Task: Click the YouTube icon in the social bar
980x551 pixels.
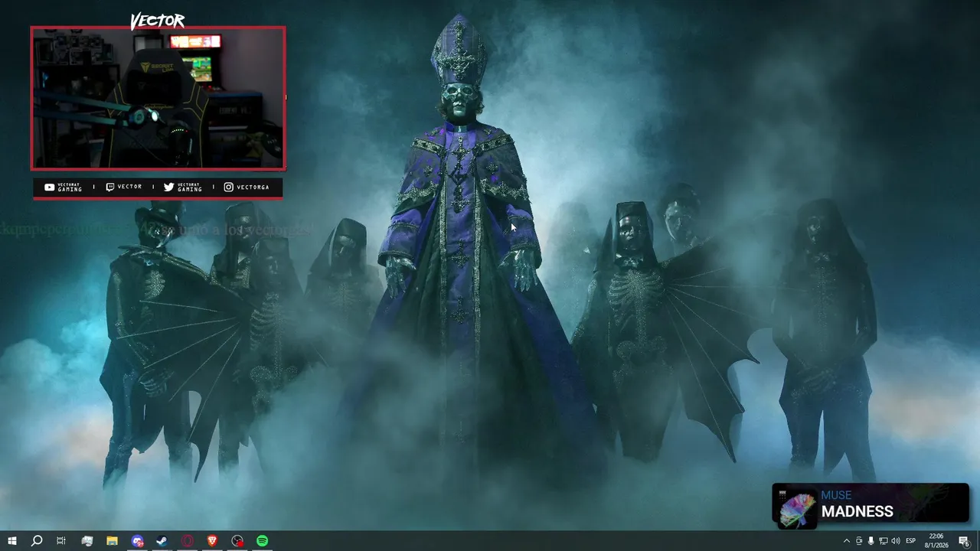Action: [x=49, y=187]
